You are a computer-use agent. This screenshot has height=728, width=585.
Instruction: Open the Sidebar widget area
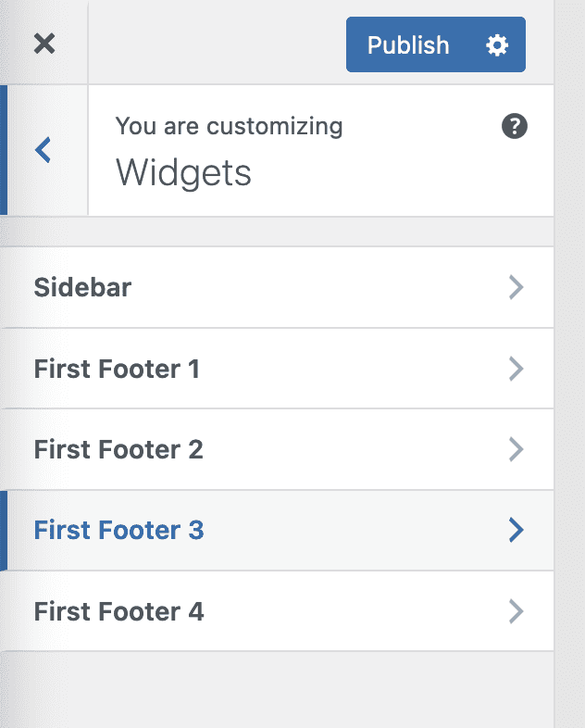click(83, 287)
